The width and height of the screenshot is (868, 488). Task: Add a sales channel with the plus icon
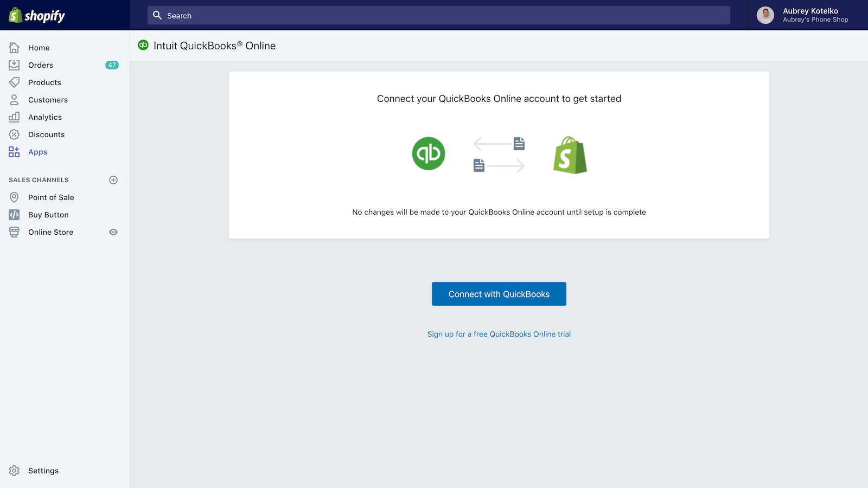tap(113, 180)
